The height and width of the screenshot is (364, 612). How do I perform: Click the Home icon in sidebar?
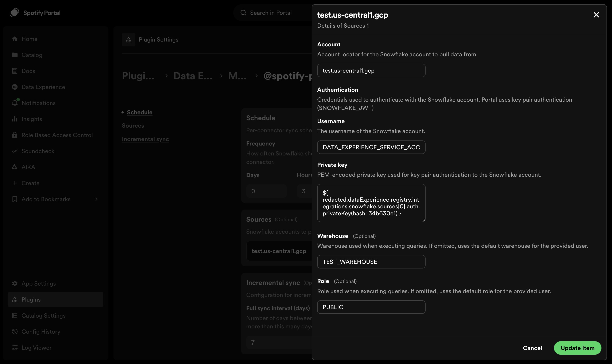tap(15, 39)
